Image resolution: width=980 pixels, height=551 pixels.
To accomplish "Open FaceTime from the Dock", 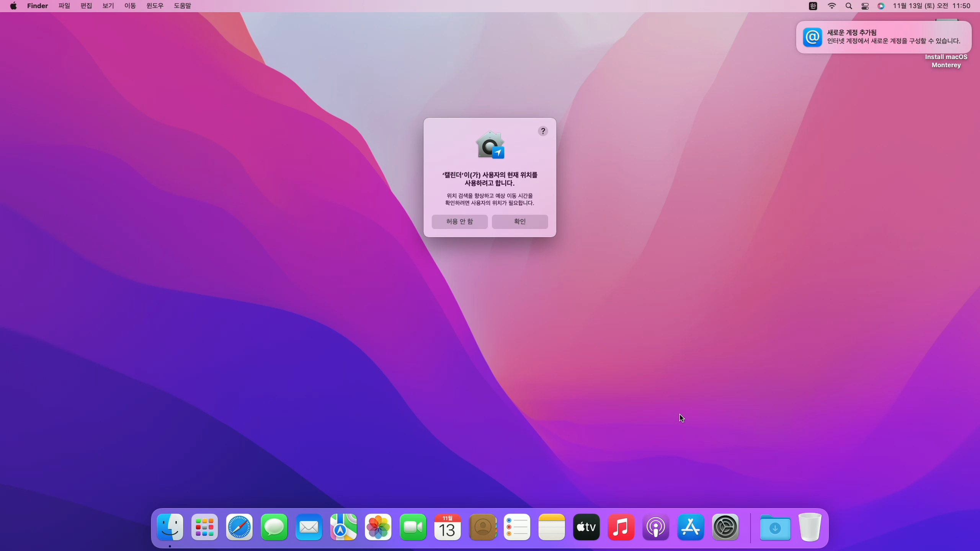I will pos(413,527).
